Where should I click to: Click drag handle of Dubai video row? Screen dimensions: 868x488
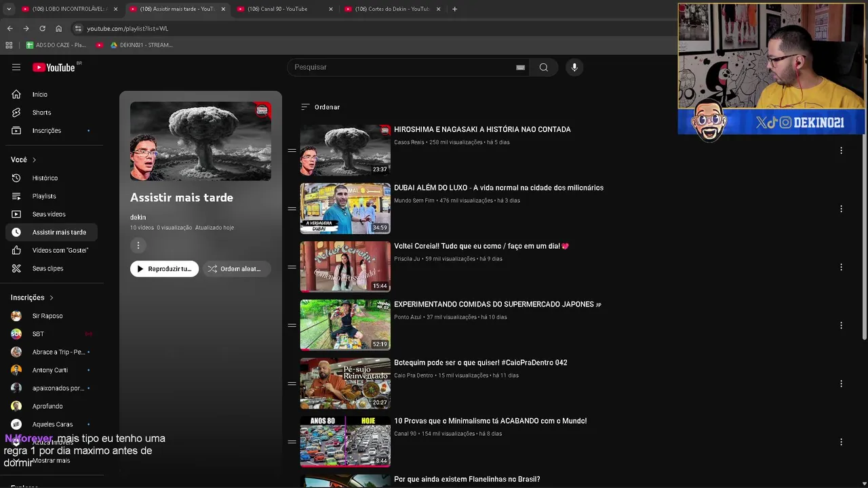(x=292, y=209)
